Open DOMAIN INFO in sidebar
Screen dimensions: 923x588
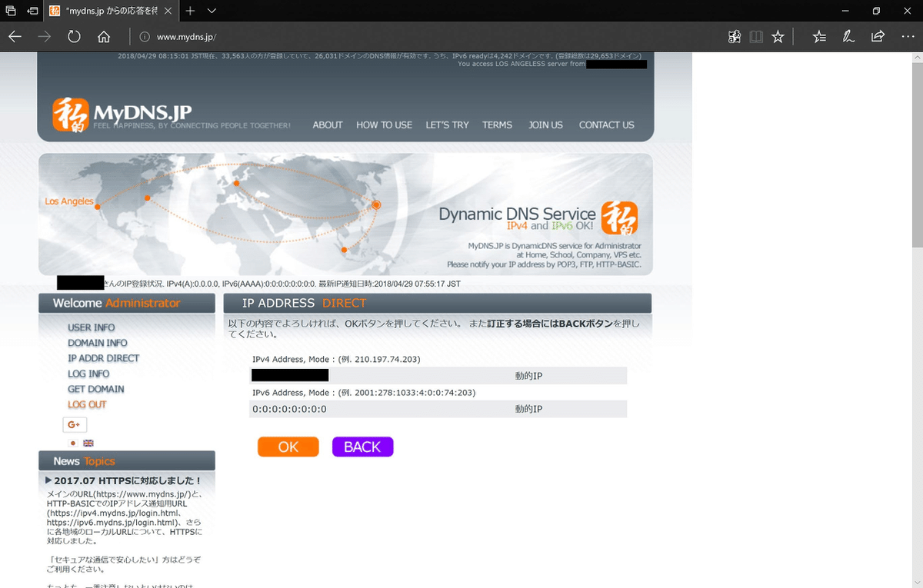pyautogui.click(x=98, y=343)
